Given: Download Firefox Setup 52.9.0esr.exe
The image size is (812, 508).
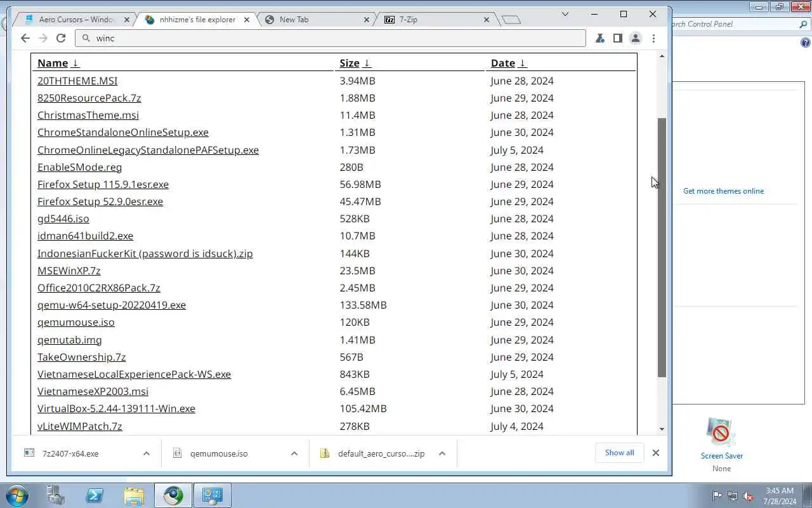Looking at the screenshot, I should click(x=100, y=201).
